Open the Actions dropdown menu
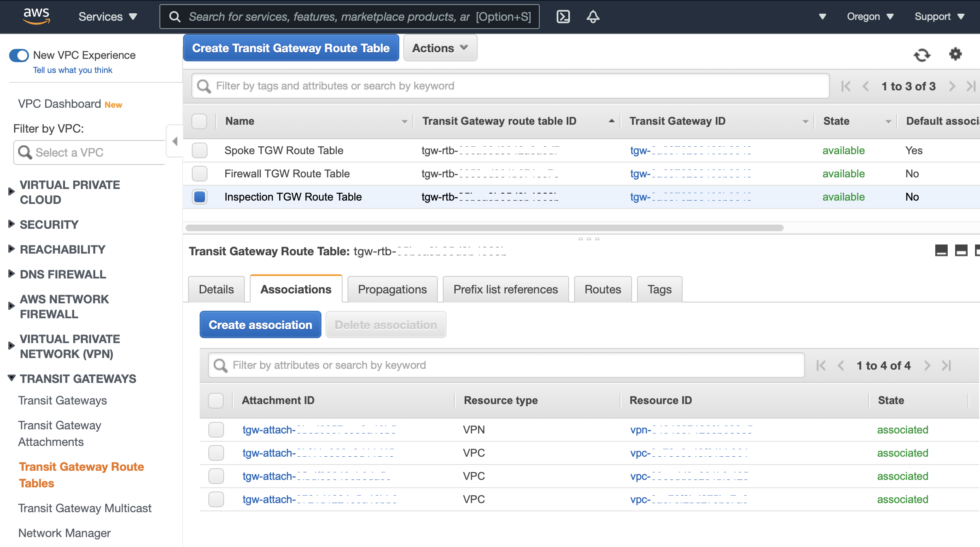The image size is (980, 547). coord(440,48)
